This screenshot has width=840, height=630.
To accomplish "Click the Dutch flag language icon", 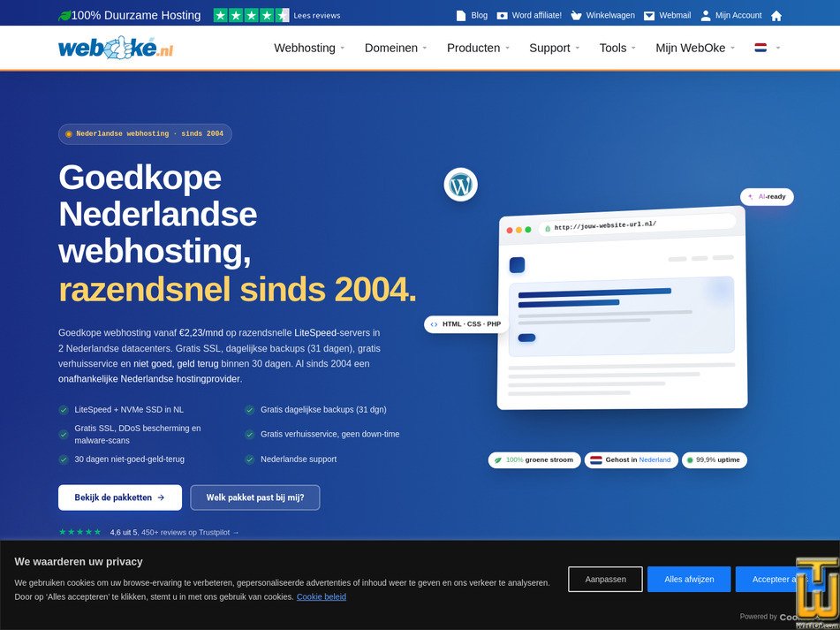I will 761,48.
